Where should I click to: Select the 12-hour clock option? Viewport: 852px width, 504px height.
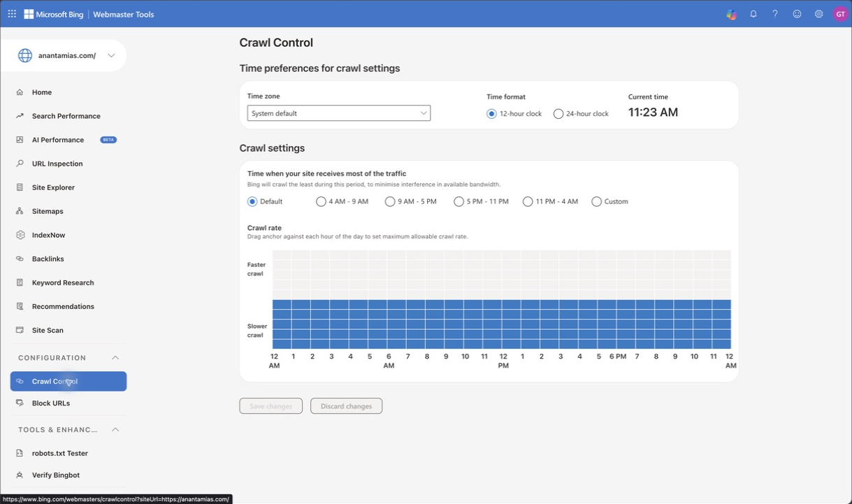coord(491,114)
